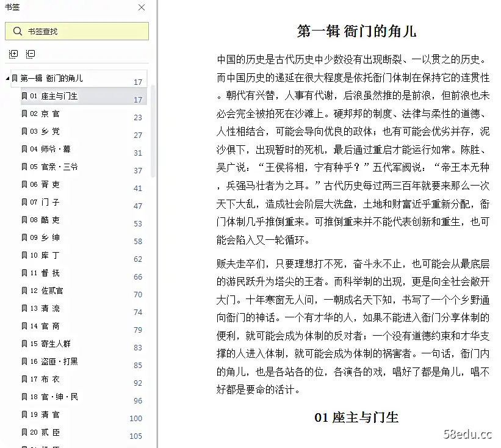Go to bookmark 10 库丁
501x448 pixels.
[84, 255]
